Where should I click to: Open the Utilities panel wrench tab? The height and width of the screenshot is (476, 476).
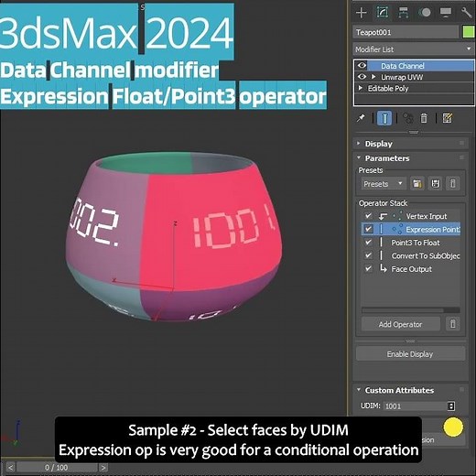pyautogui.click(x=466, y=13)
